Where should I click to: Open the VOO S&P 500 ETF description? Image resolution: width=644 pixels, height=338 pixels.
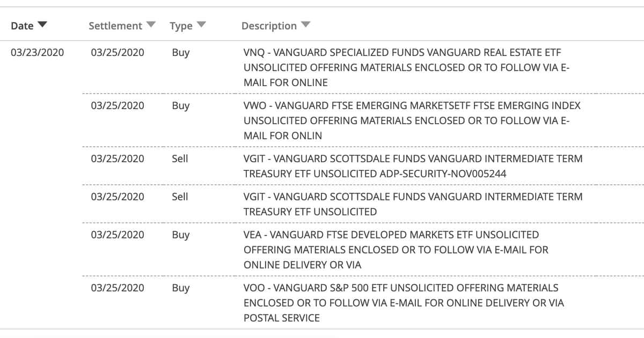pyautogui.click(x=404, y=303)
